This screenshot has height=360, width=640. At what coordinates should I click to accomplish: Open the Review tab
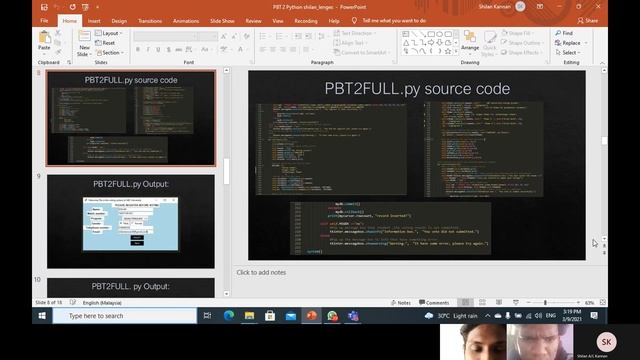pos(253,21)
